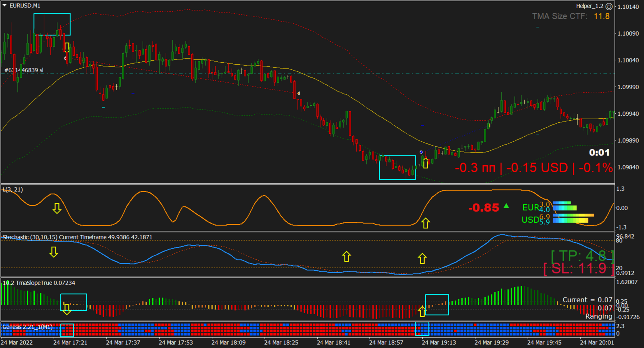The image size is (644, 348).
Task: Select the Genesis 2.21_1(M1) indicator label
Action: [28, 327]
